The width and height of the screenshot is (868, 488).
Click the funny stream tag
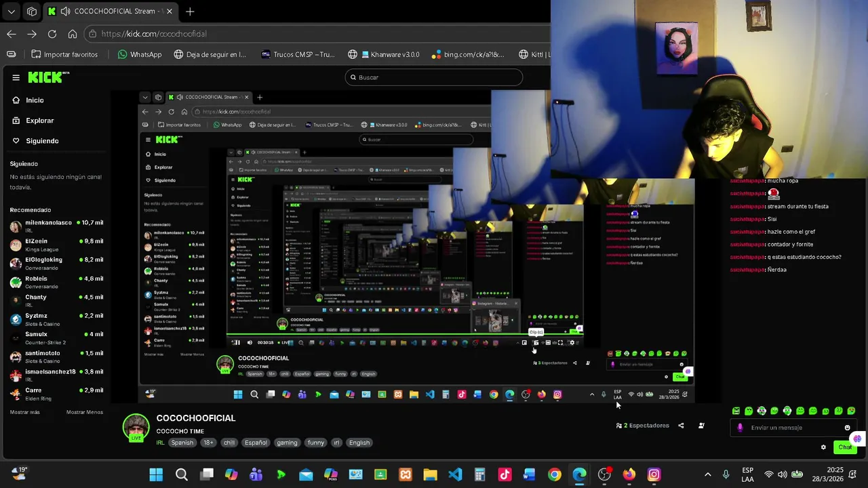click(x=316, y=443)
